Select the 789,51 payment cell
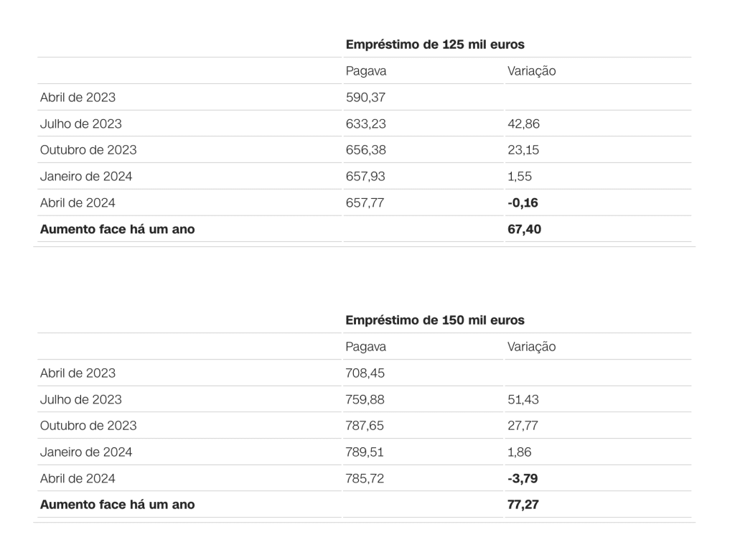This screenshot has width=735, height=560. 365,452
